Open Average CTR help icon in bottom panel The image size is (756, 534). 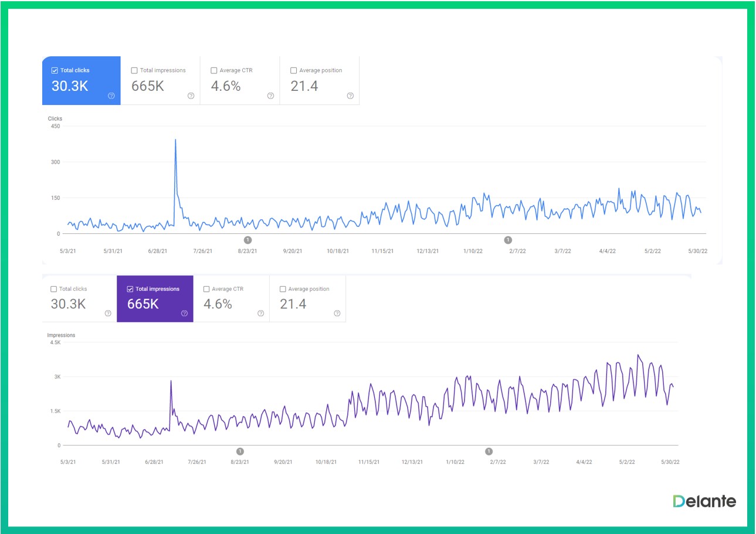(x=260, y=314)
